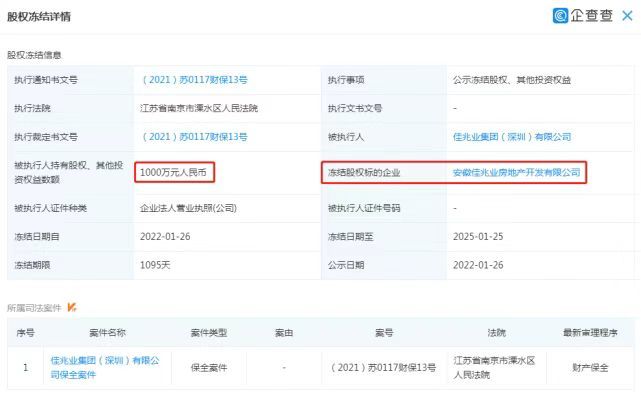Viewport: 641px width, 400px height.
Task: Select the 公示日期 label
Action: click(x=346, y=265)
